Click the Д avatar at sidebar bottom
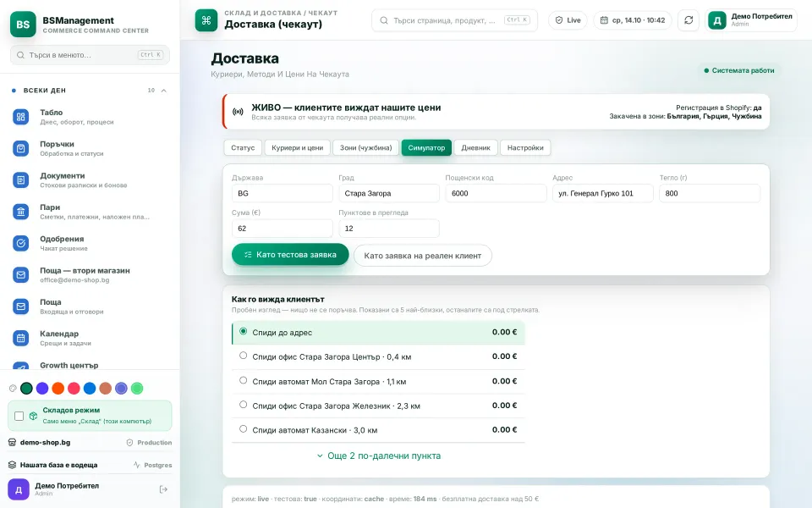Viewport: 812px width, 508px height. coord(18,489)
